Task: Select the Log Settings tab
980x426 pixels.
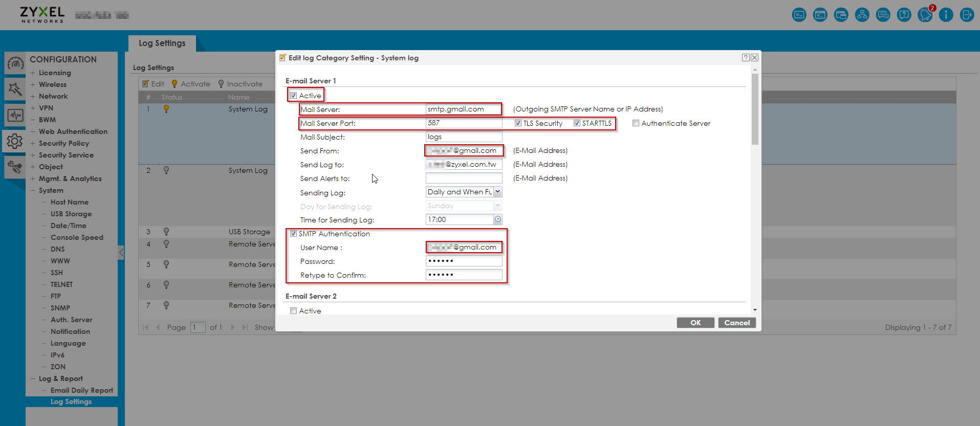Action: coord(162,43)
